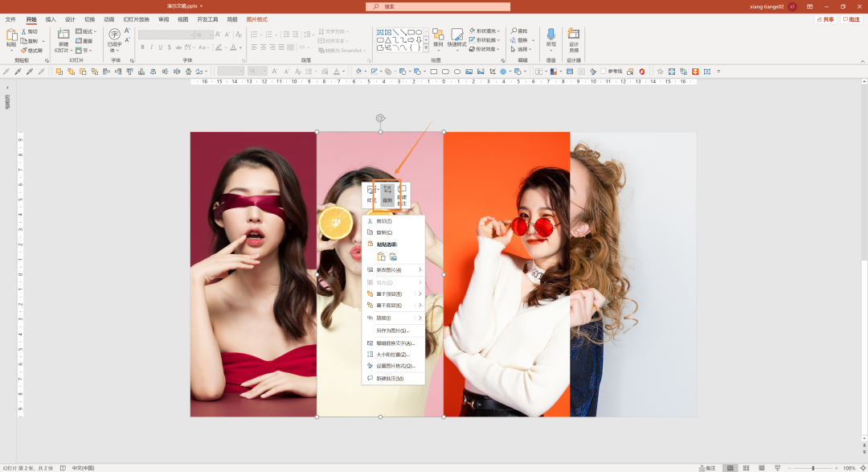Click the 新建幻灯片 (New Slide) icon
The height and width of the screenshot is (472, 868).
pos(63,35)
